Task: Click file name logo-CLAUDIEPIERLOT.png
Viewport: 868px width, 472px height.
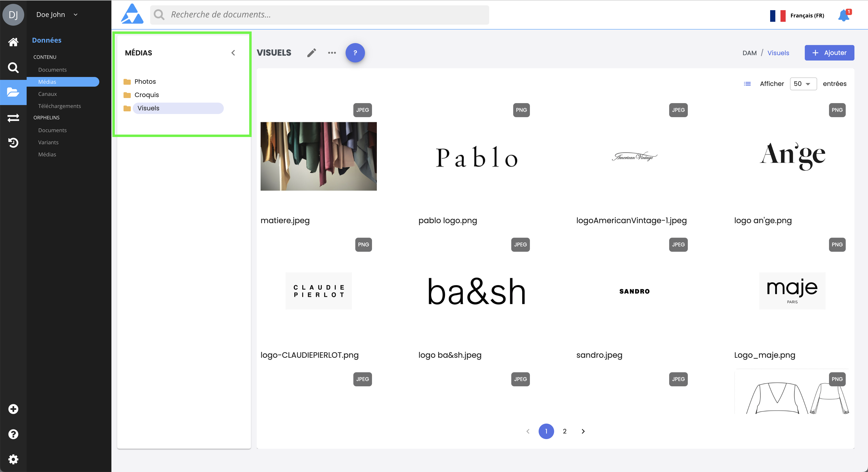Action: (309, 355)
